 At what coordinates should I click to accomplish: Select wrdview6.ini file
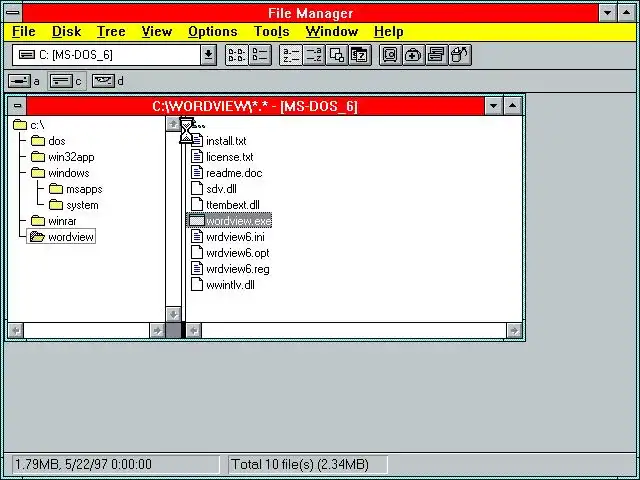pos(228,237)
